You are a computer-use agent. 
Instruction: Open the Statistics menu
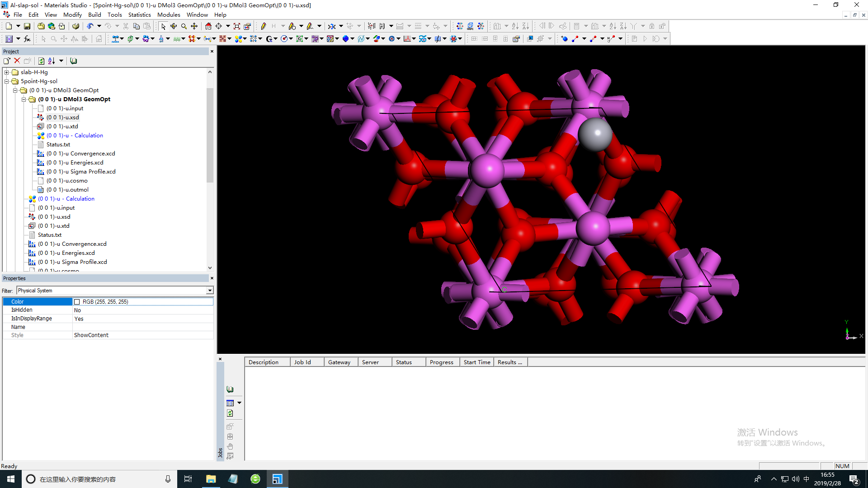(x=139, y=14)
